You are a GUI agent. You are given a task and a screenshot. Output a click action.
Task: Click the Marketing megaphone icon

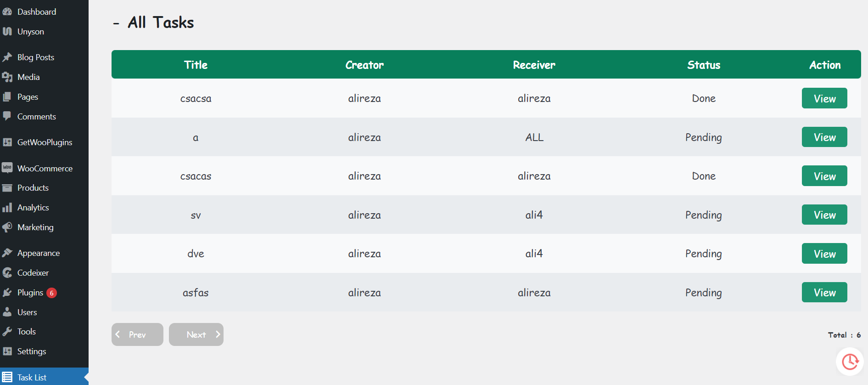click(x=7, y=227)
